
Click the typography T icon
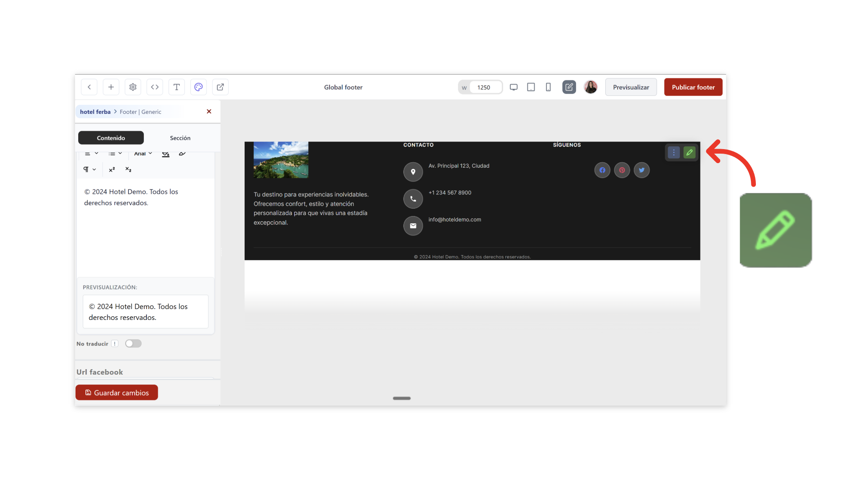(177, 87)
